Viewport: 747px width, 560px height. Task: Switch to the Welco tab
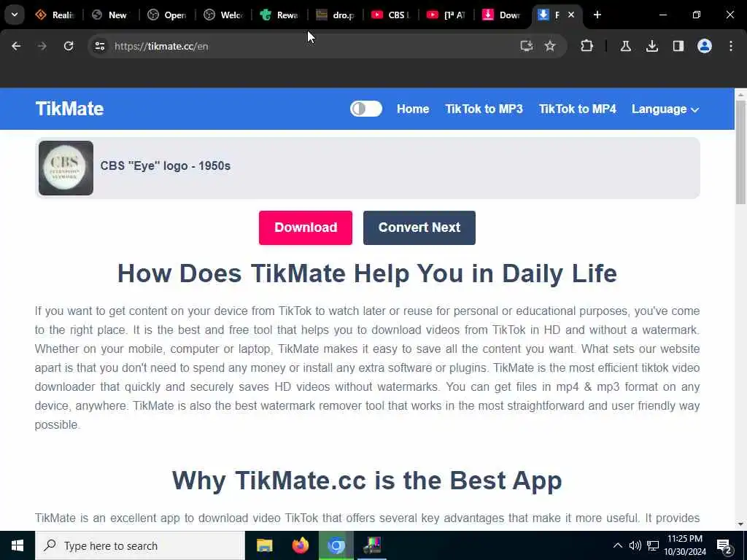223,15
